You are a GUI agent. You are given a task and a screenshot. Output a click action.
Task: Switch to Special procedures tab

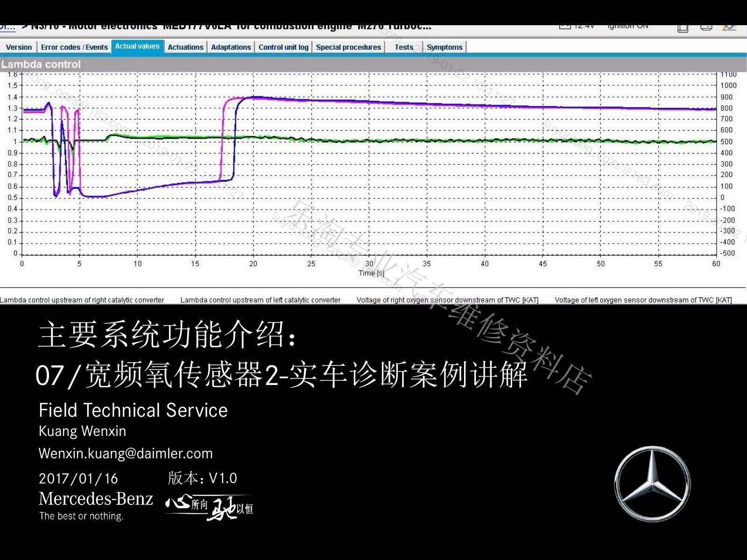click(x=348, y=47)
